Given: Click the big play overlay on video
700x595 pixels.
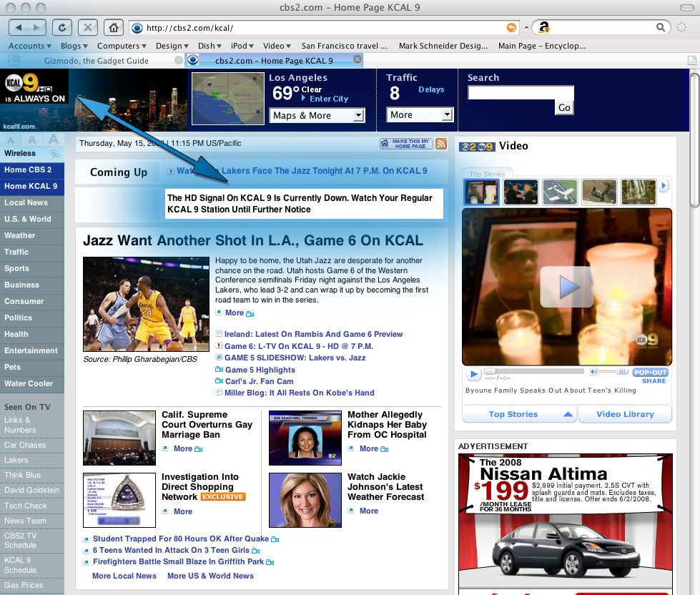Looking at the screenshot, I should click(566, 287).
